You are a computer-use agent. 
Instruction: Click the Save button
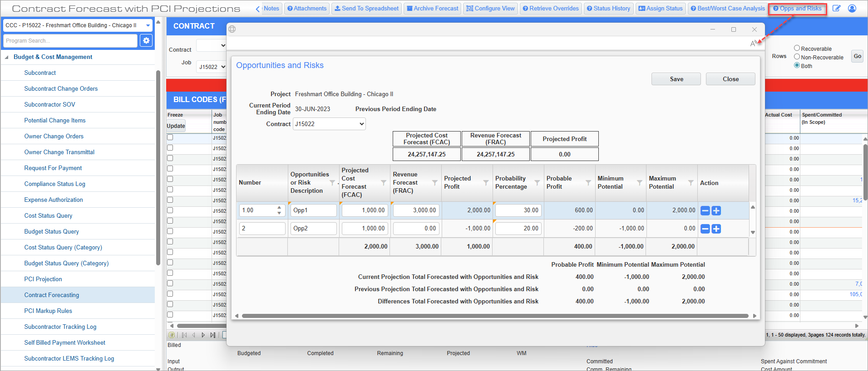[x=676, y=79]
